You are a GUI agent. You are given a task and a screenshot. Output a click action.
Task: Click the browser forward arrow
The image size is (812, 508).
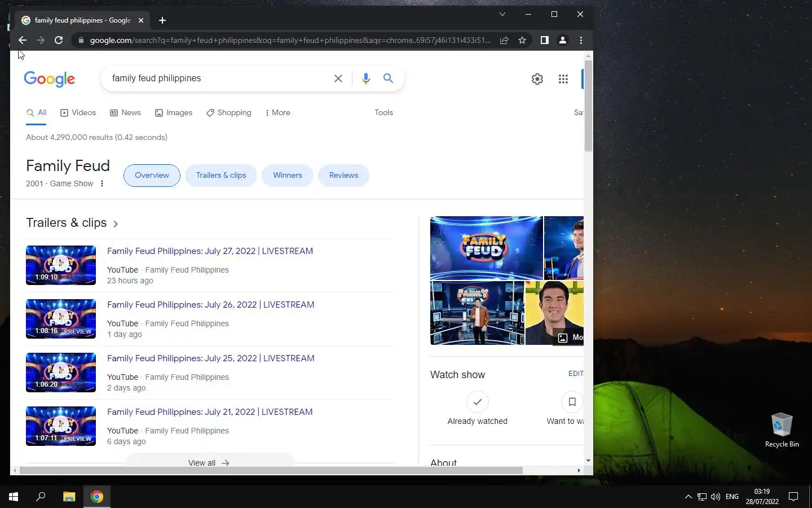coord(41,40)
